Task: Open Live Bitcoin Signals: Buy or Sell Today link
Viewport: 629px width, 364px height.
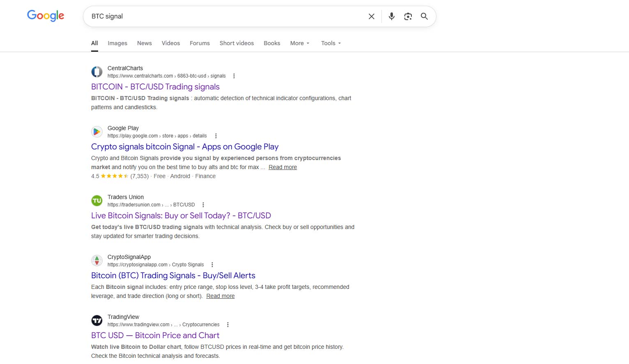Action: pos(181,215)
